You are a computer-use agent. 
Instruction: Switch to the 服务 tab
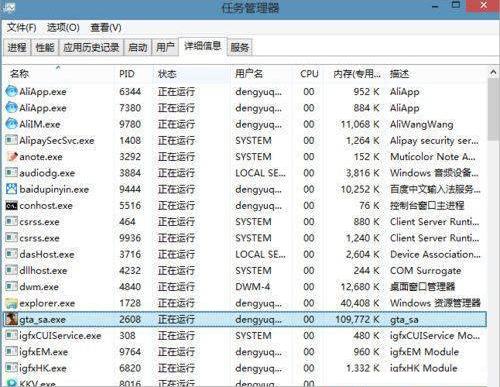coord(239,47)
